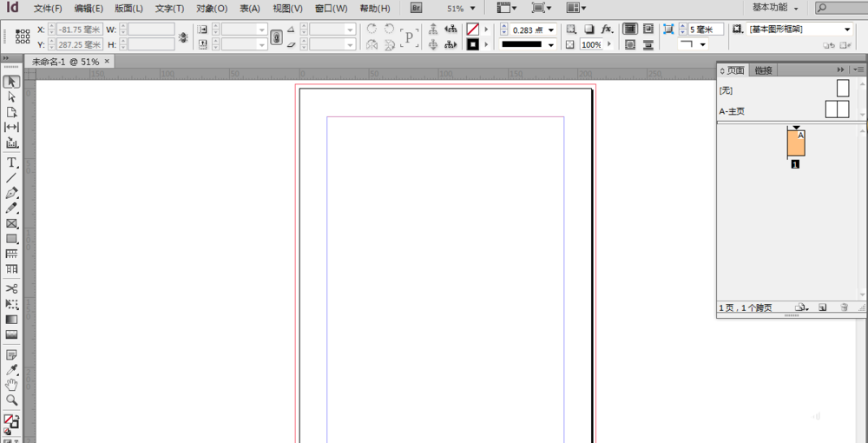
Task: Select page 1 thumbnail in Pages panel
Action: (796, 143)
